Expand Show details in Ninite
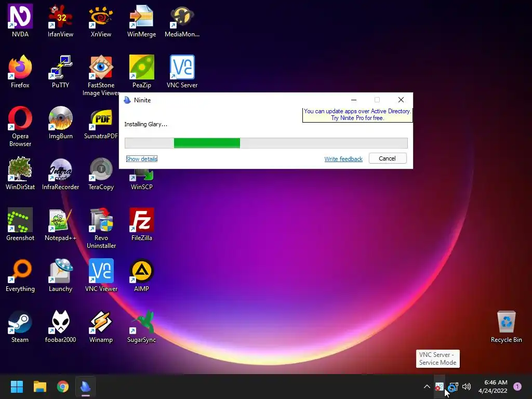Screen dimensions: 532x399 tap(141, 159)
